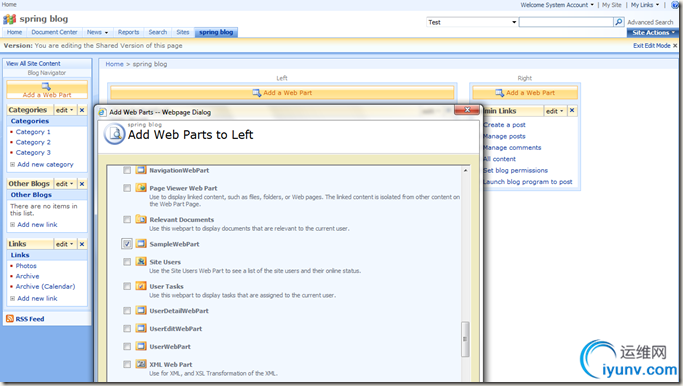Click Exit Edit Mode link
The height and width of the screenshot is (386, 683).
pyautogui.click(x=652, y=45)
